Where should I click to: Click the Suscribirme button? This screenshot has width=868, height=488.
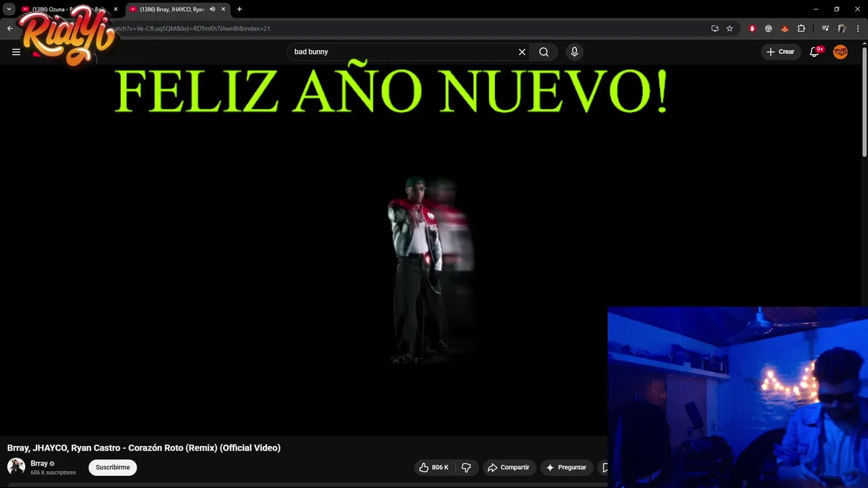click(x=113, y=467)
